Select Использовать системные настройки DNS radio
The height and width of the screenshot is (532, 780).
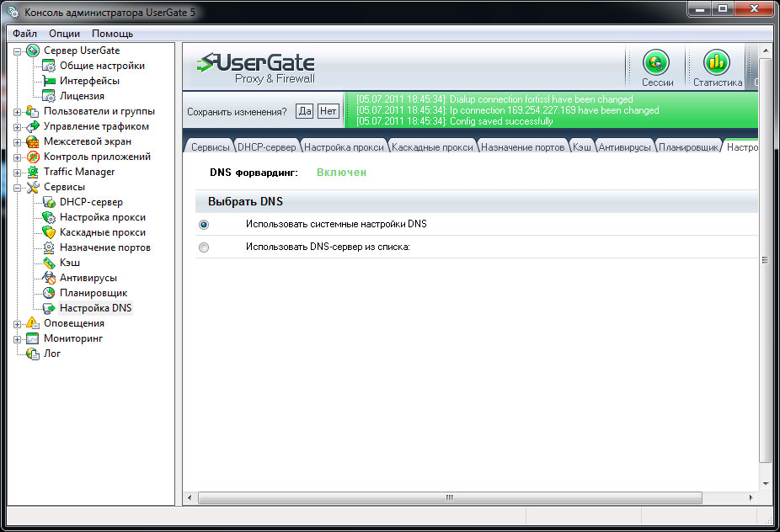tap(204, 225)
